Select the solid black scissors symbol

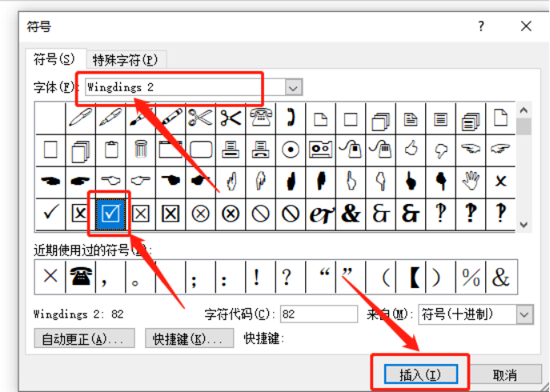[x=231, y=118]
